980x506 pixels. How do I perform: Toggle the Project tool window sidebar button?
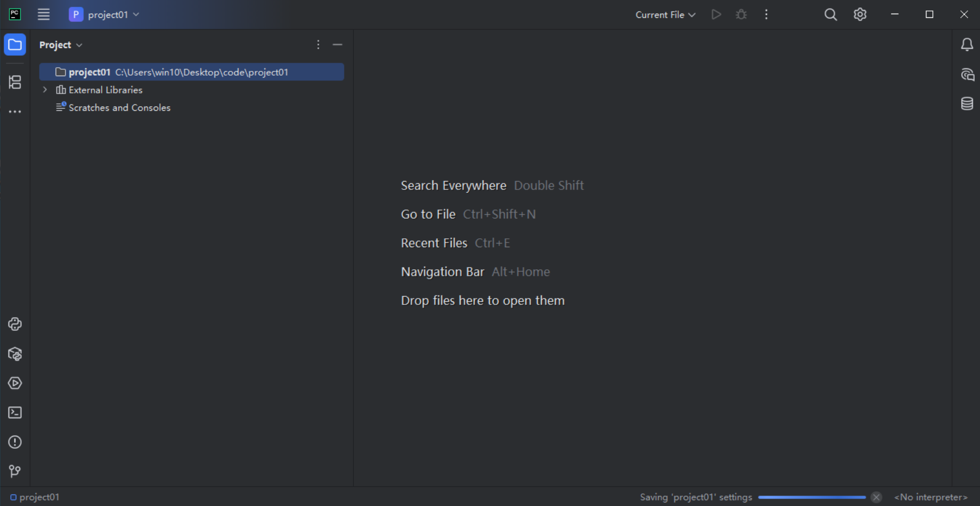pos(15,45)
